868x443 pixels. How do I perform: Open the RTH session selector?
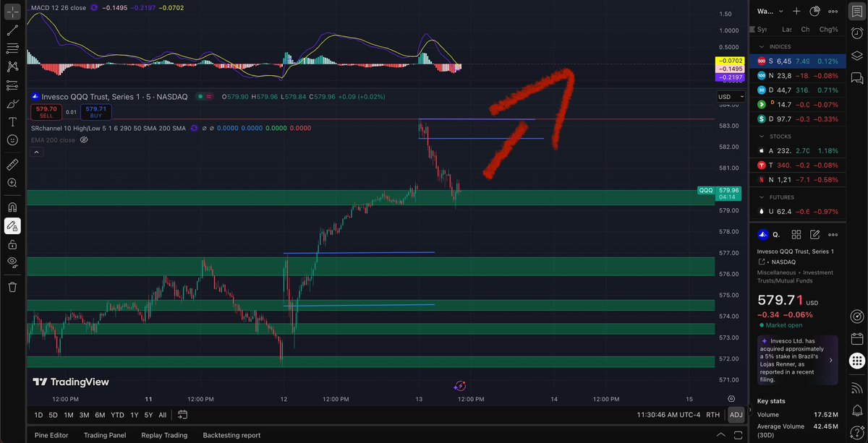tap(712, 415)
